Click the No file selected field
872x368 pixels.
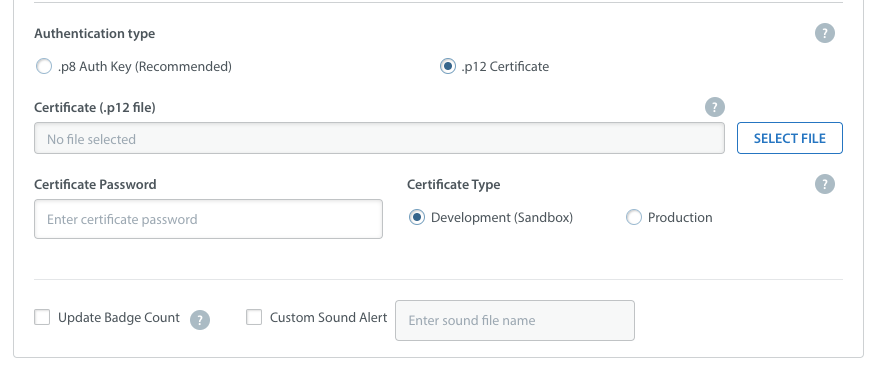tap(379, 138)
